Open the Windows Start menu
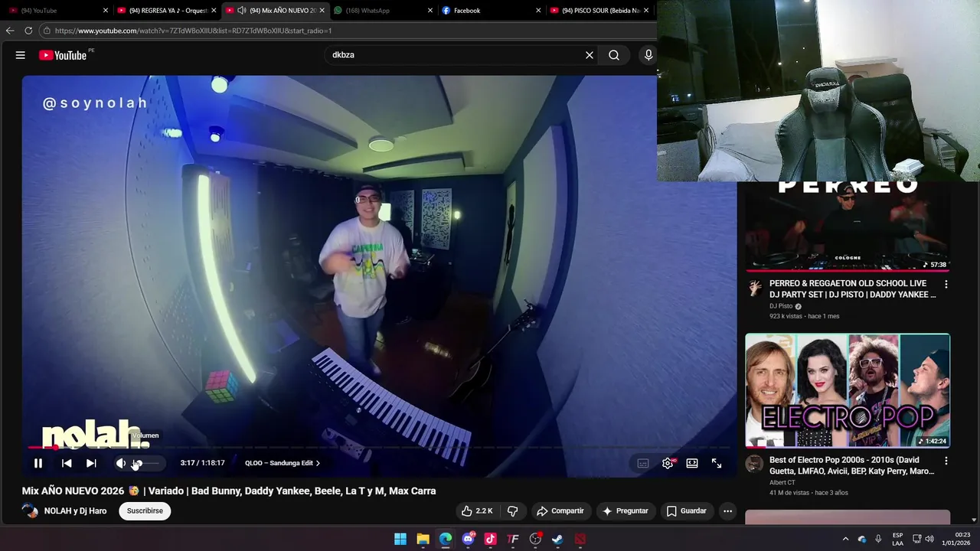This screenshot has width=980, height=551. [400, 539]
